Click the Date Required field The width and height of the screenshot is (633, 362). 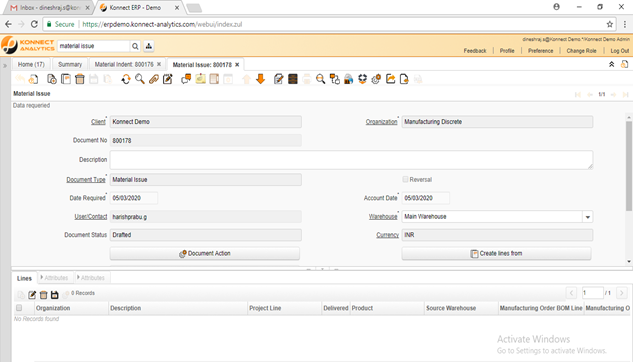coord(134,198)
